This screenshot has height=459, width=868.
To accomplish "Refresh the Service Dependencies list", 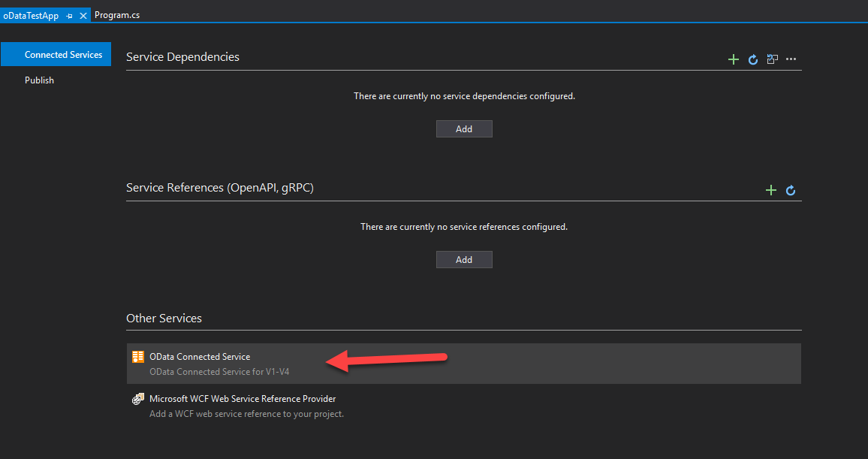I will pos(753,59).
